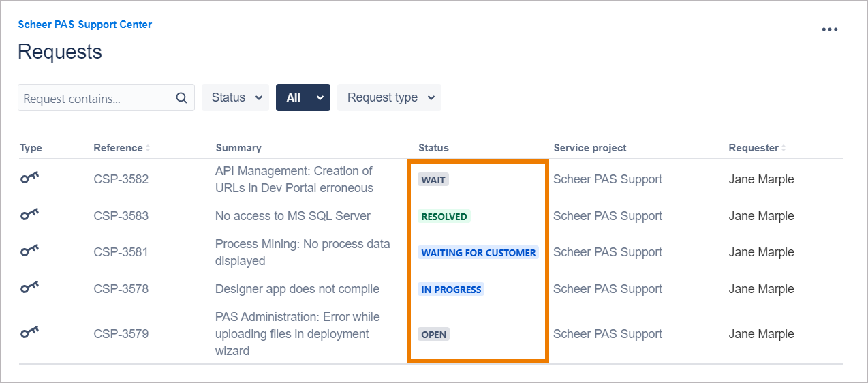Open the Scheer PAS Support Center link

84,25
